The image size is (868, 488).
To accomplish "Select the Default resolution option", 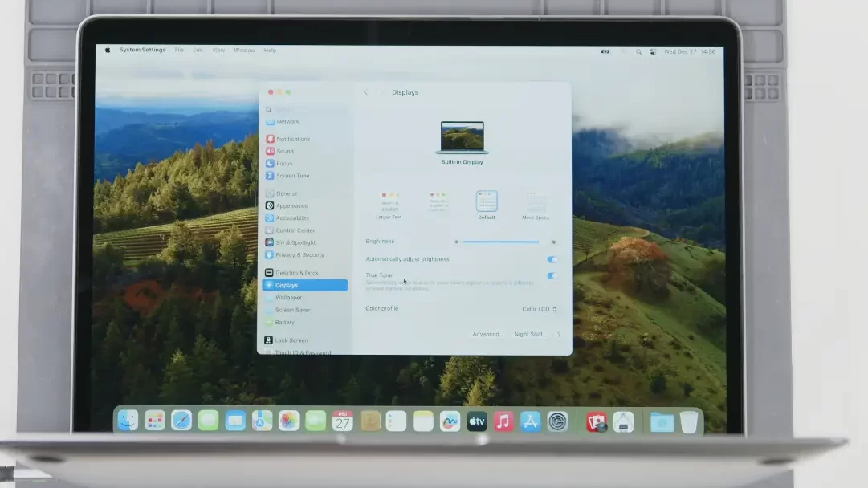I will [x=487, y=205].
